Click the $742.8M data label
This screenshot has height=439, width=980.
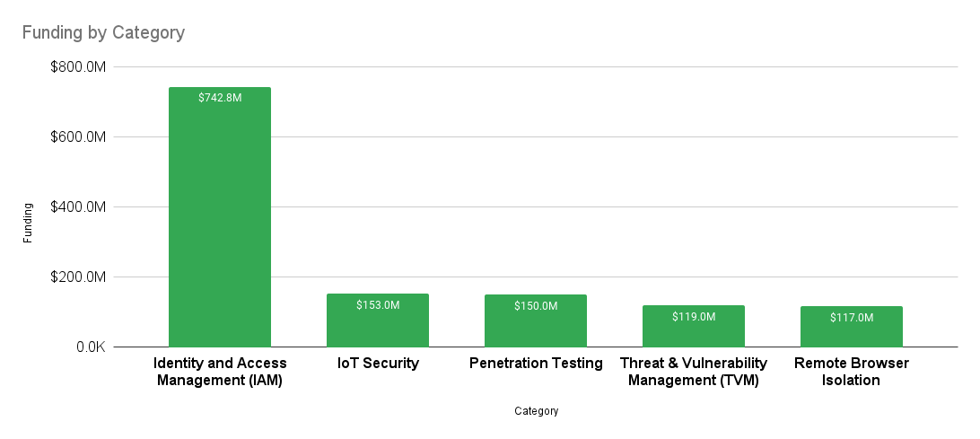pyautogui.click(x=220, y=98)
